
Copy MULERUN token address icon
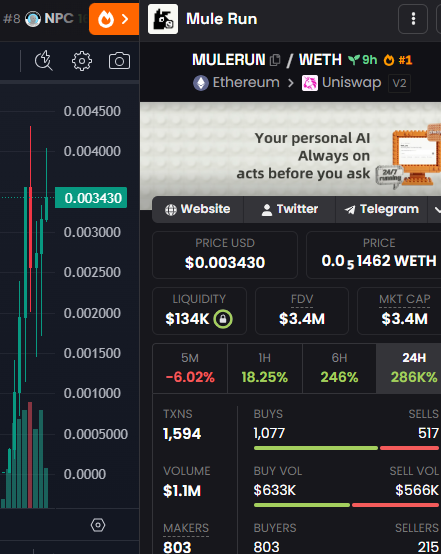coord(275,60)
